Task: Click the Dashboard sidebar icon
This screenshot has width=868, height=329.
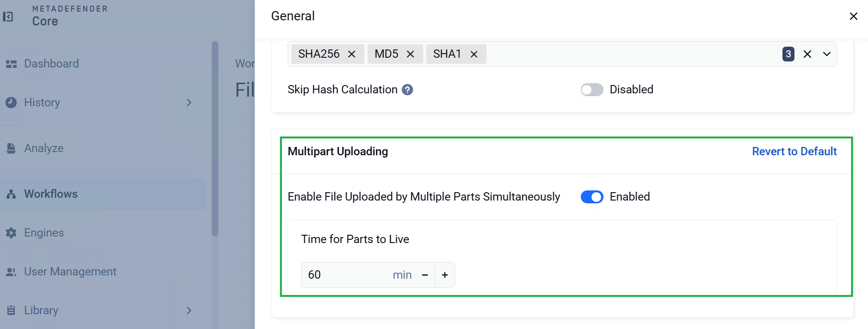Action: coord(11,64)
